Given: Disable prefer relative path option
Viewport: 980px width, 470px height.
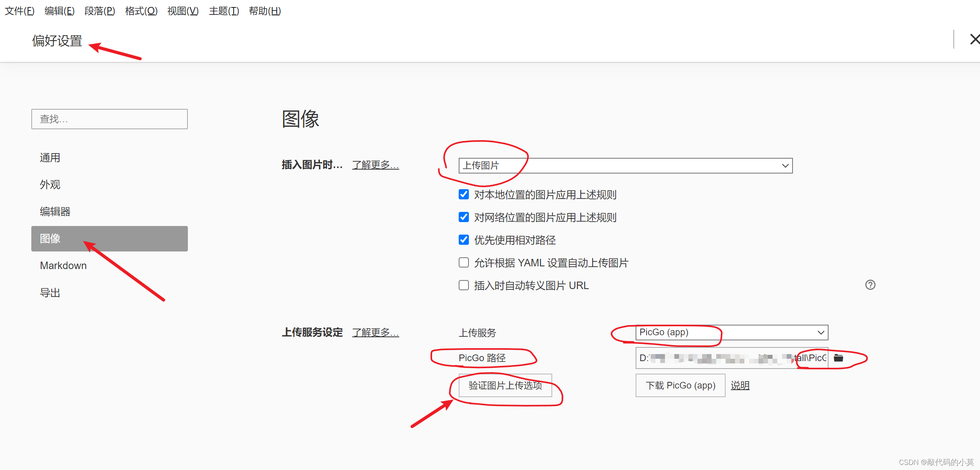Looking at the screenshot, I should pos(464,240).
